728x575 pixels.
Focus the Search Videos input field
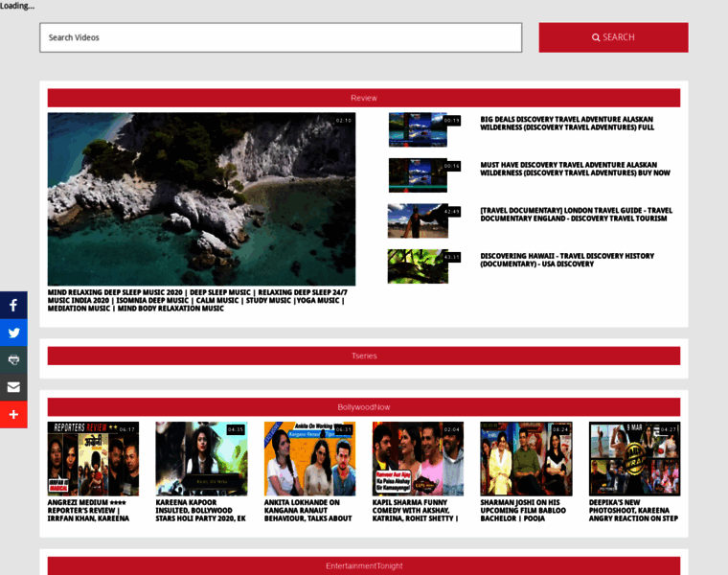coord(281,37)
